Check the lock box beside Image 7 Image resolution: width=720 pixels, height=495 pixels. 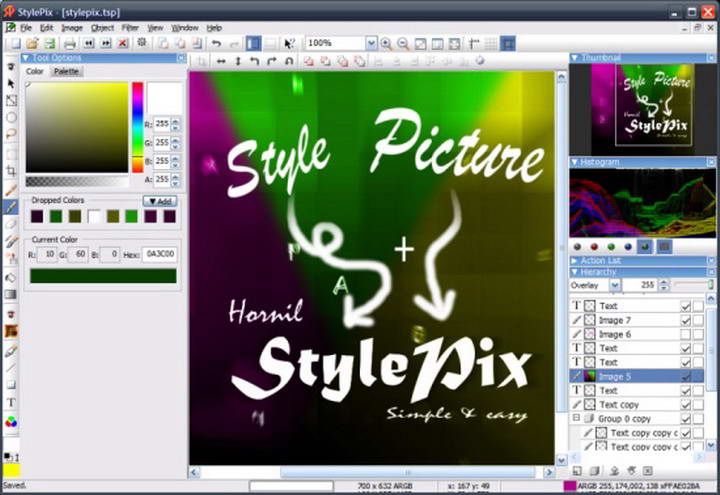click(x=698, y=320)
